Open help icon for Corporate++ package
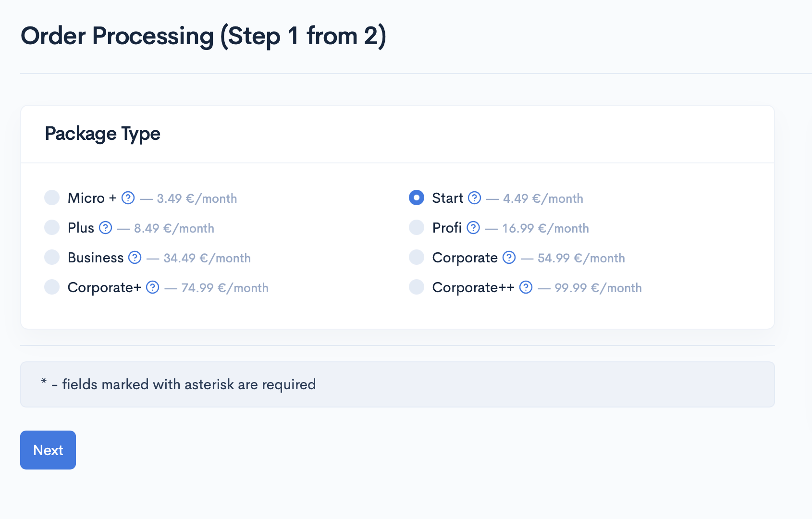This screenshot has height=519, width=812. pos(526,287)
